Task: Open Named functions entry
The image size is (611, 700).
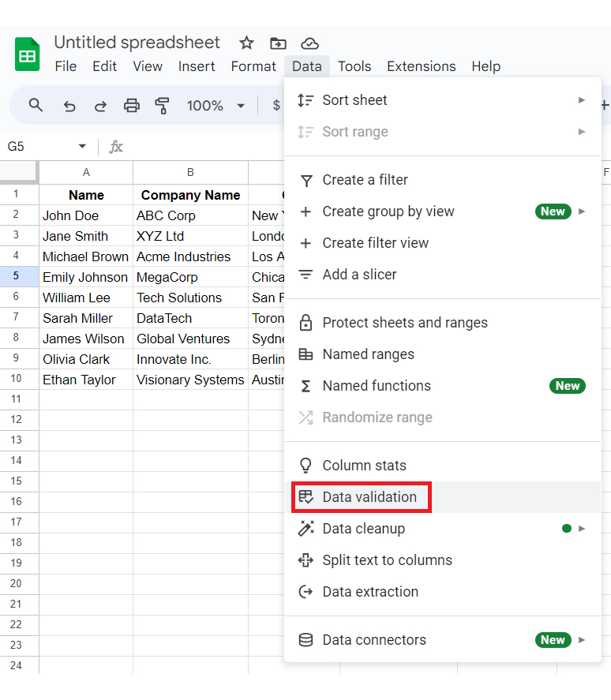Action: [443, 386]
